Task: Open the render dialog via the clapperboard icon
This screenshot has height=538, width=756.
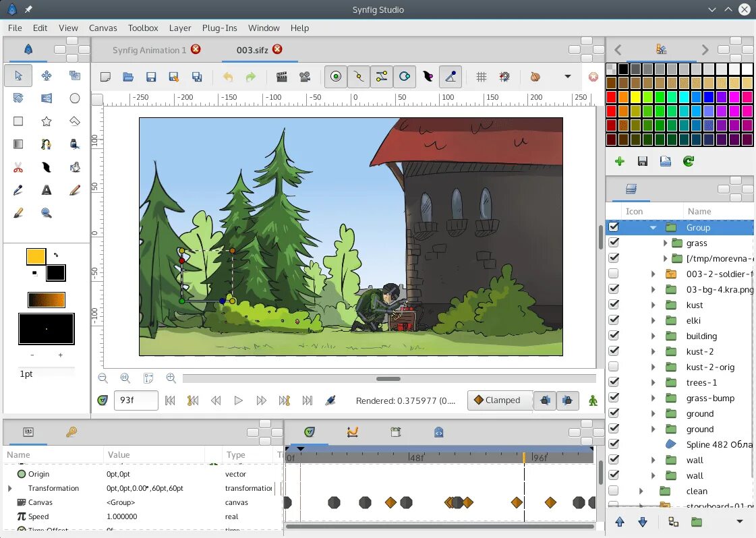Action: [282, 76]
